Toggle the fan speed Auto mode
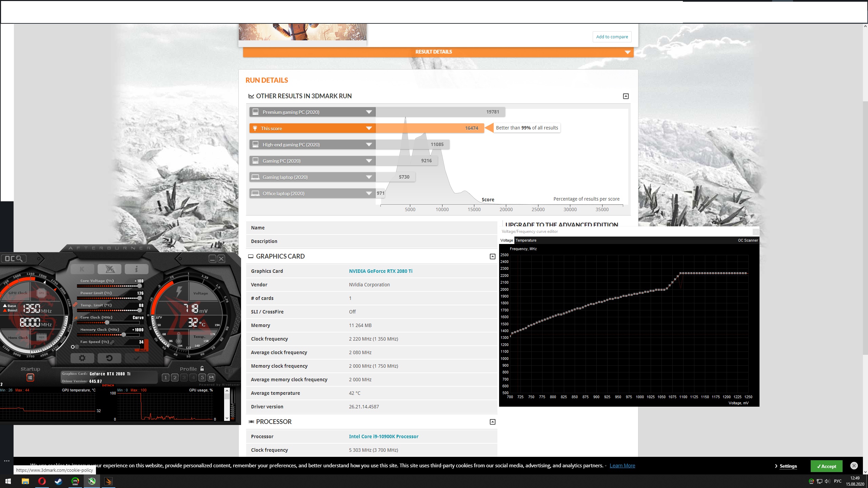 pos(142,350)
